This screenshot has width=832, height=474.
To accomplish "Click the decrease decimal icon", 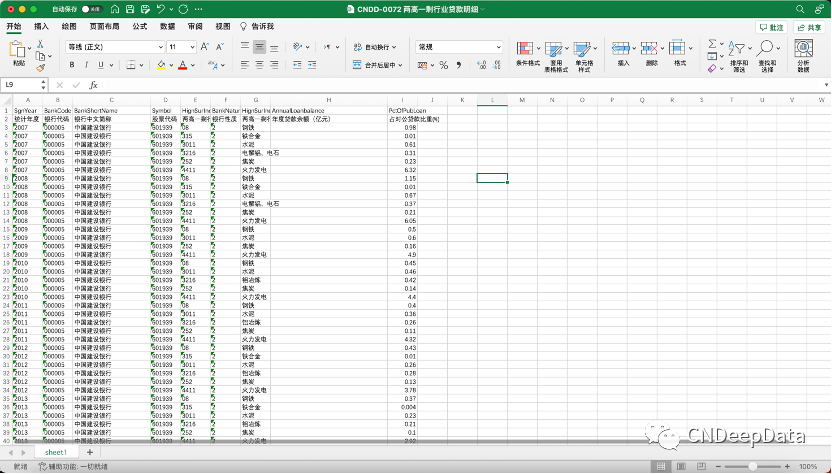I will pos(497,65).
